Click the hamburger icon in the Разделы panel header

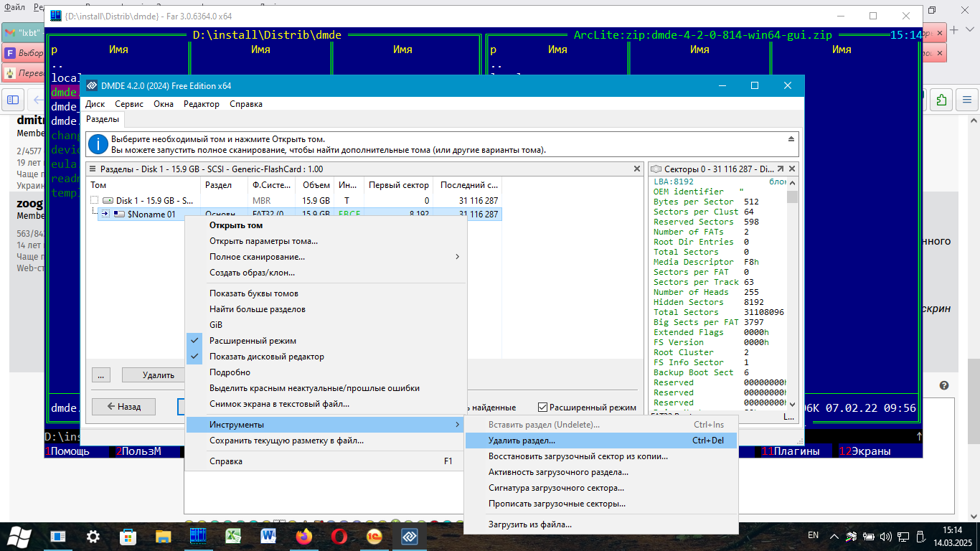[91, 169]
